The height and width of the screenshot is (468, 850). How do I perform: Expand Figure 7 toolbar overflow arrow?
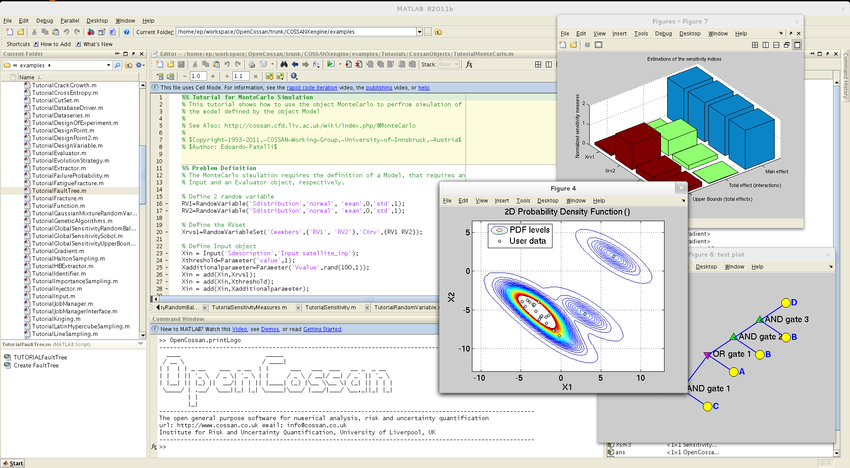click(781, 34)
